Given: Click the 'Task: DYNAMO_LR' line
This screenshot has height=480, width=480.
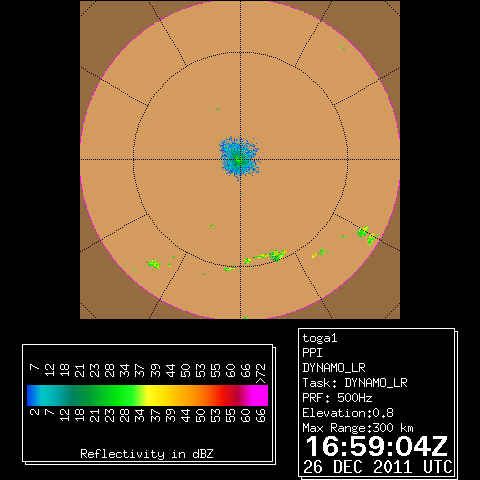Looking at the screenshot, I should (355, 383).
